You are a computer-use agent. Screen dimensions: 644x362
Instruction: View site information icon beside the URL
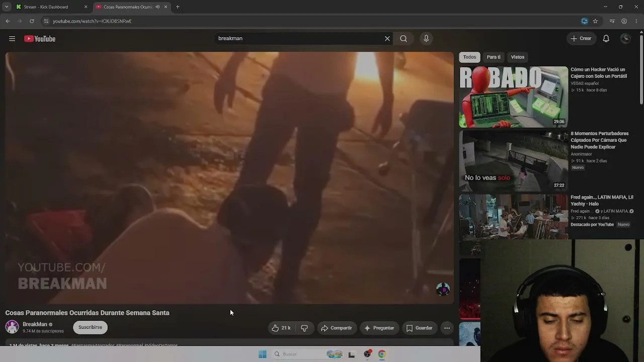pos(46,21)
